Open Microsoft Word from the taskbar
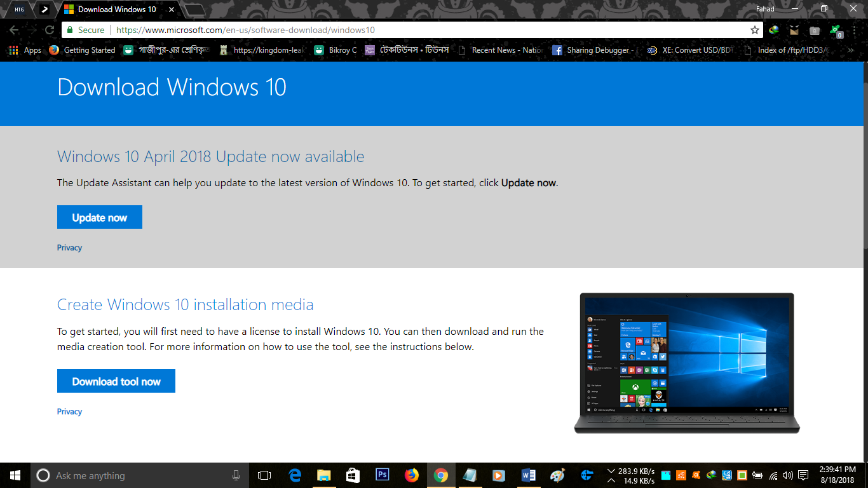This screenshot has height=488, width=868. pyautogui.click(x=529, y=475)
